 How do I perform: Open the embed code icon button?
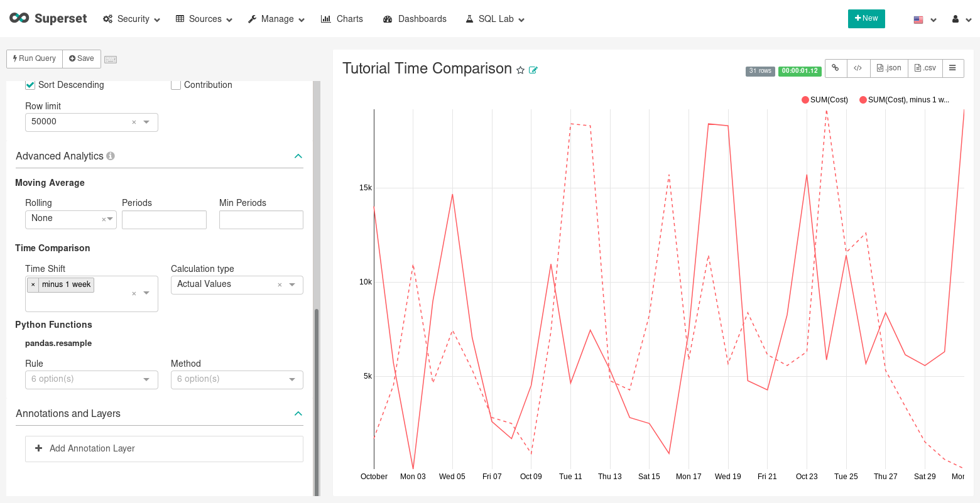(857, 68)
